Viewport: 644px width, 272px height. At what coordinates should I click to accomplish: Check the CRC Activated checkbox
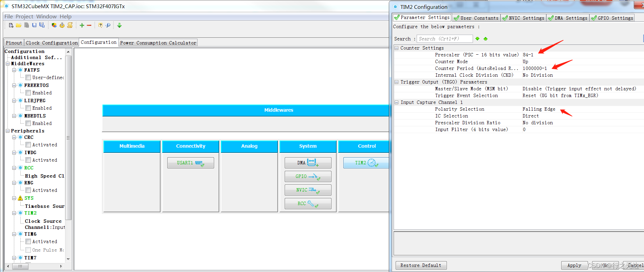coord(28,145)
